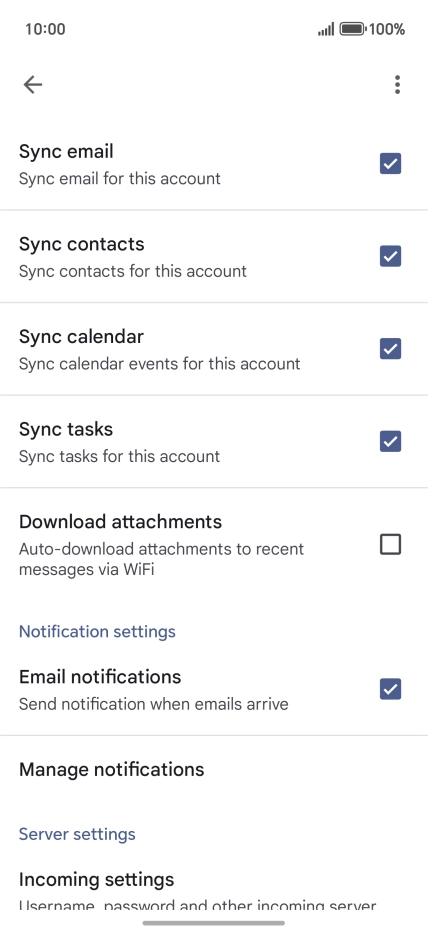Tap the battery status icon
This screenshot has height=936, width=428.
pyautogui.click(x=352, y=29)
